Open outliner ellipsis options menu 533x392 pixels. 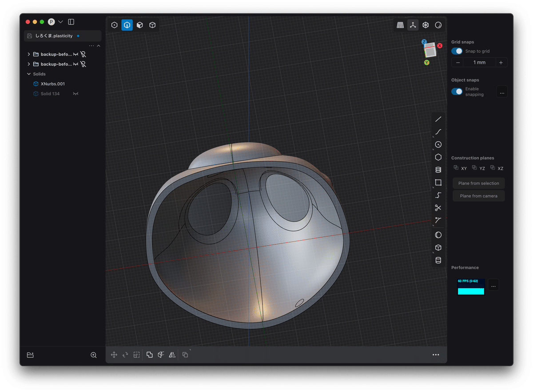pyautogui.click(x=91, y=46)
